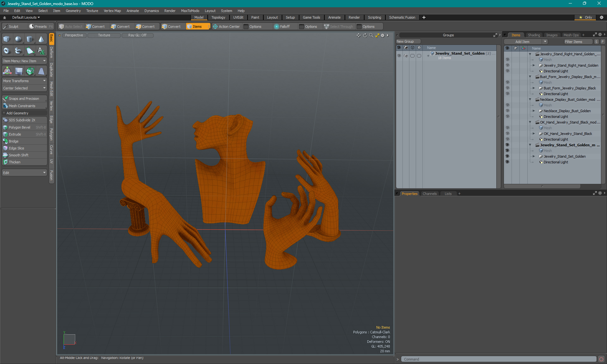Viewport: 607px width, 364px height.
Task: Select the Cube primitive tool
Action: (x=7, y=39)
